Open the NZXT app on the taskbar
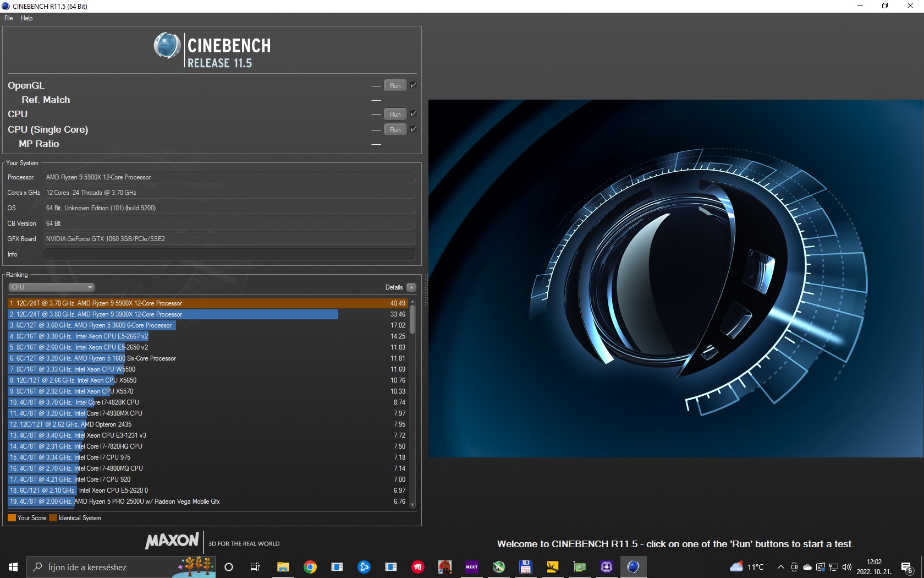 472,567
